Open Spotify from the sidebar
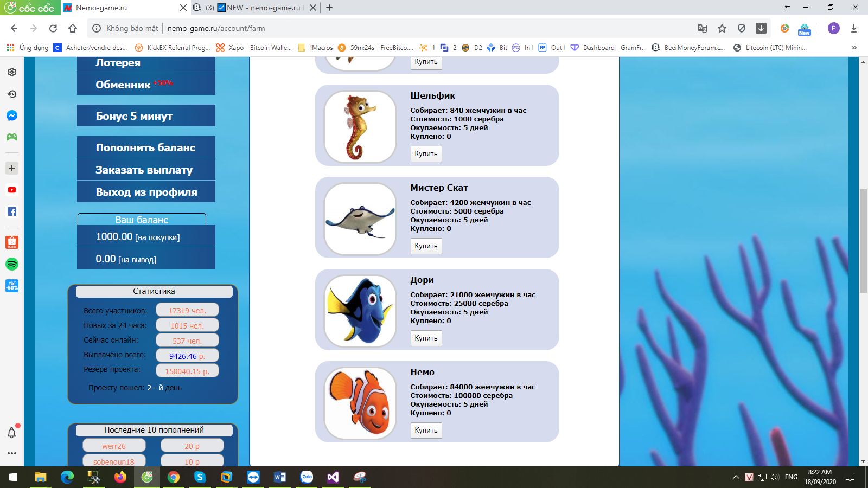Screen dimensions: 868x488 coord(12,264)
